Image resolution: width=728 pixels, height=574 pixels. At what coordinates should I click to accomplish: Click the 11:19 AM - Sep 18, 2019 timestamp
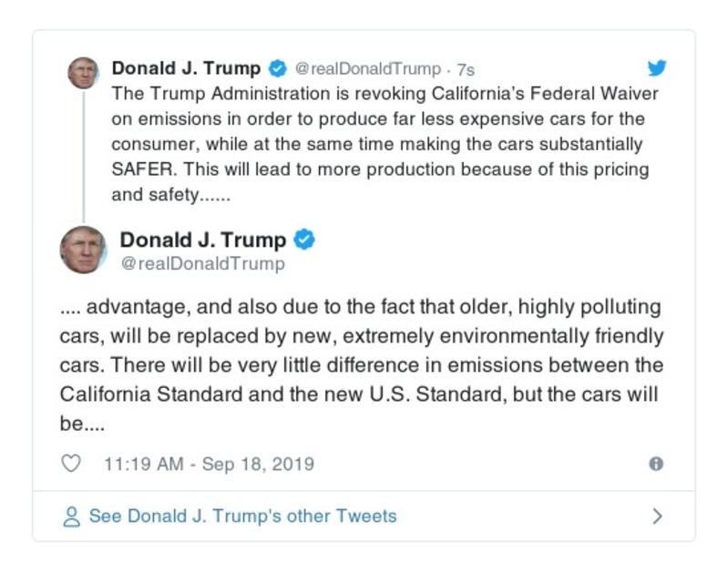(x=209, y=464)
